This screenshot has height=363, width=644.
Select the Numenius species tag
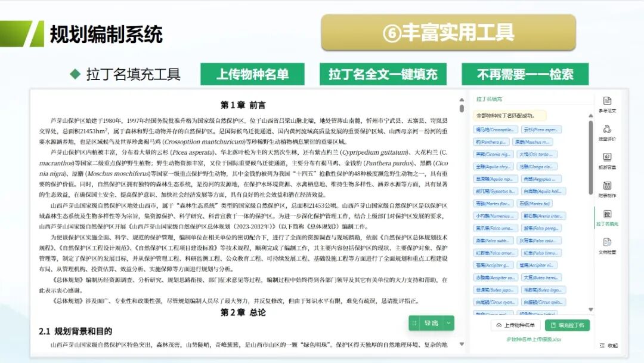pyautogui.click(x=496, y=216)
